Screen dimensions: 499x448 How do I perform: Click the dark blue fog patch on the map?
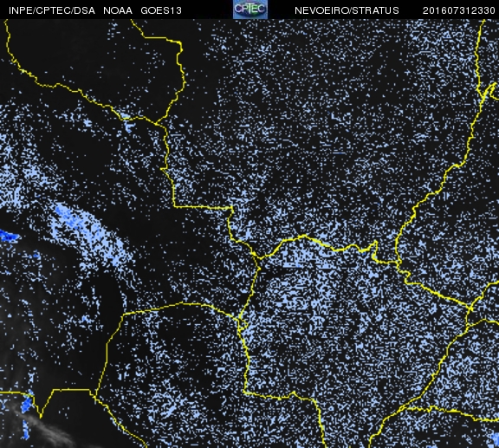(x=9, y=237)
